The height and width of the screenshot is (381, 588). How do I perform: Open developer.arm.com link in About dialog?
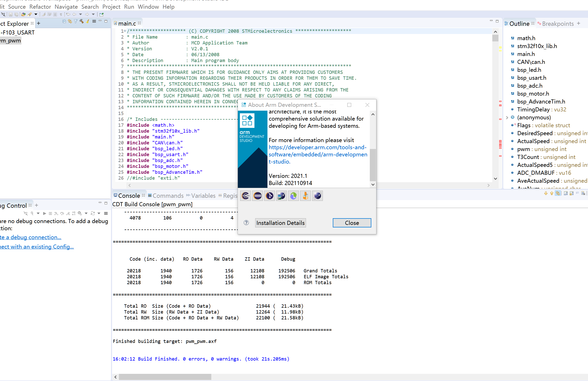click(318, 154)
